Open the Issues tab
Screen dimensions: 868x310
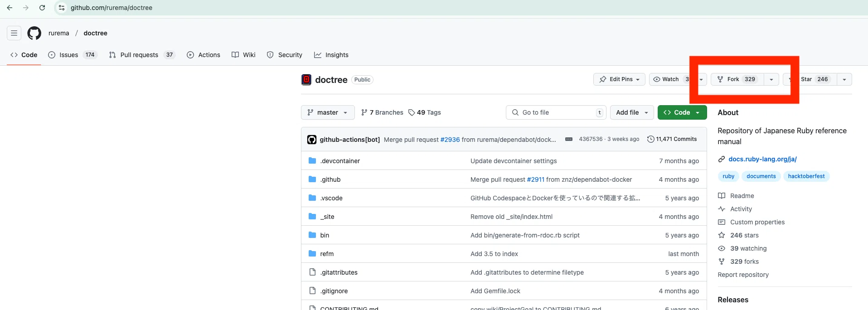click(x=73, y=55)
